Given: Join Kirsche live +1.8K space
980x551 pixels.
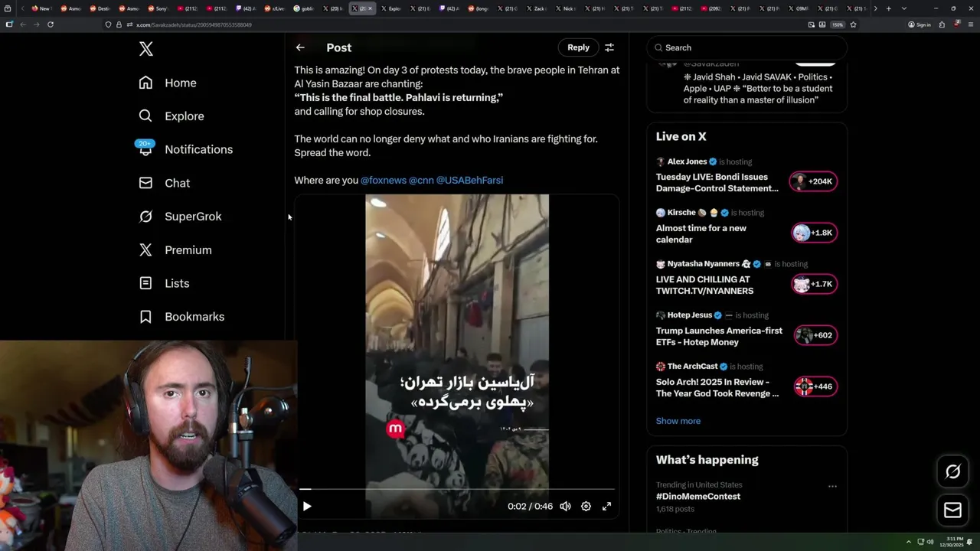Looking at the screenshot, I should (x=814, y=233).
